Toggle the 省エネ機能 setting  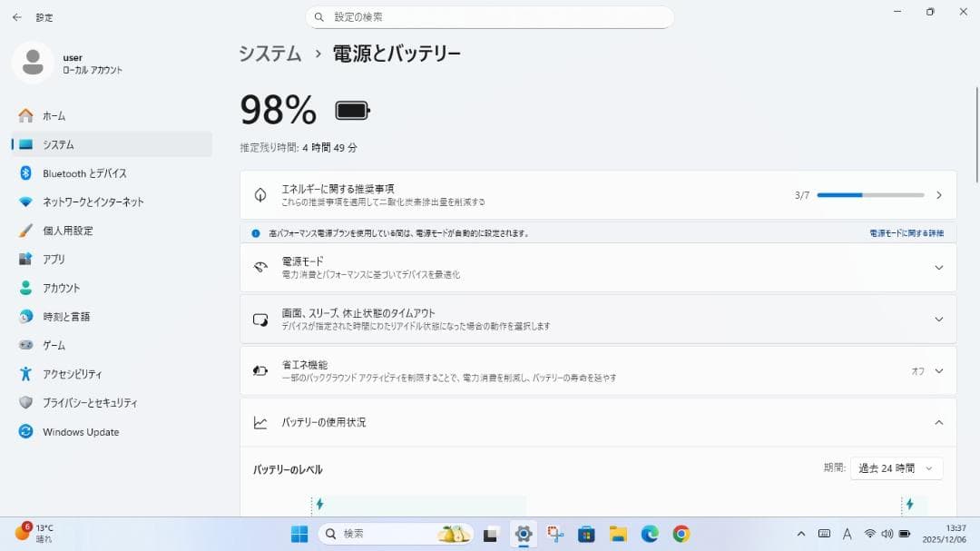pyautogui.click(x=939, y=370)
